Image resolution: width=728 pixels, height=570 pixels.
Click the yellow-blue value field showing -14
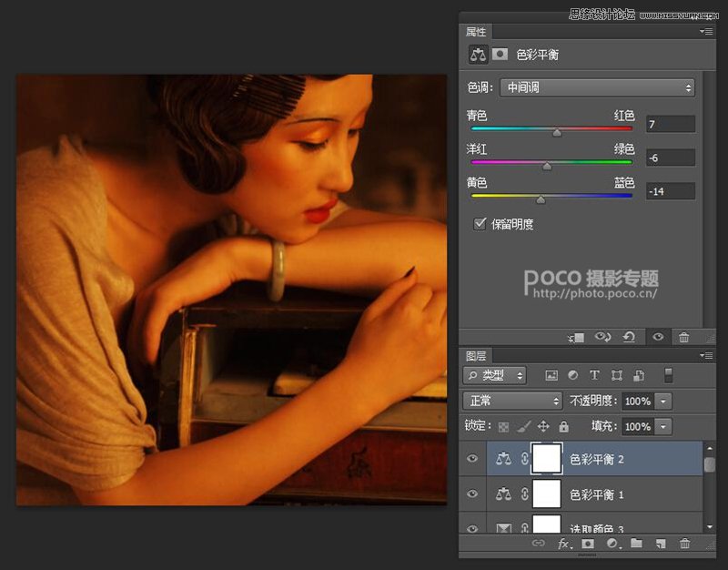coord(671,191)
